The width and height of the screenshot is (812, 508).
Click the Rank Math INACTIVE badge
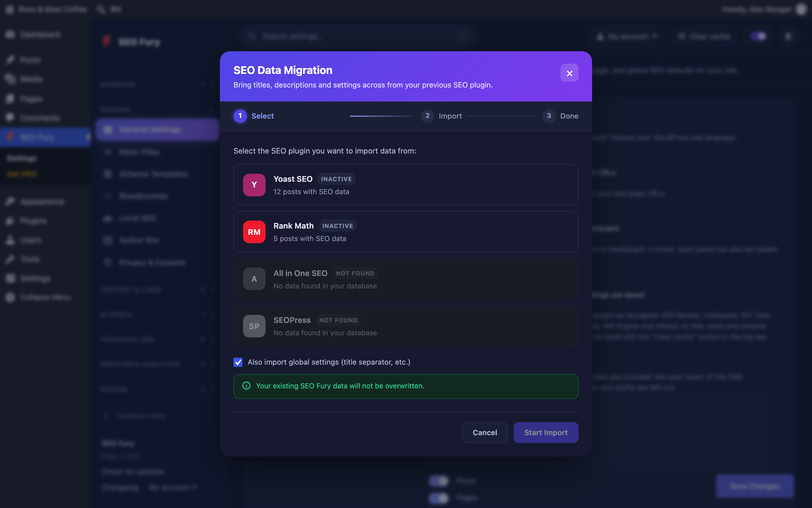337,226
